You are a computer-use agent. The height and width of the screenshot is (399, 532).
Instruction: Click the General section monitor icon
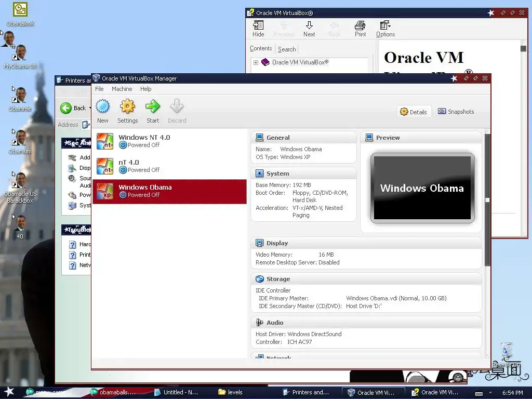coord(260,137)
